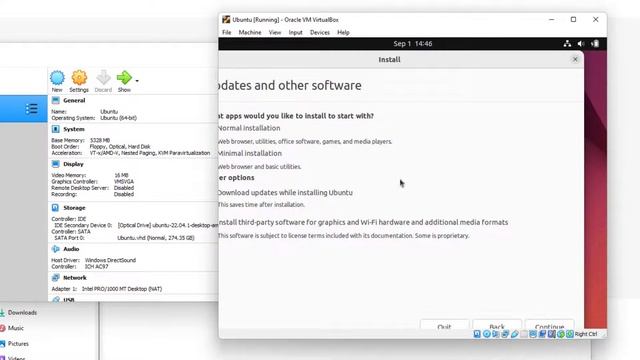Click display indicator icon in VM status bar
This screenshot has width=640, height=360.
(x=533, y=334)
